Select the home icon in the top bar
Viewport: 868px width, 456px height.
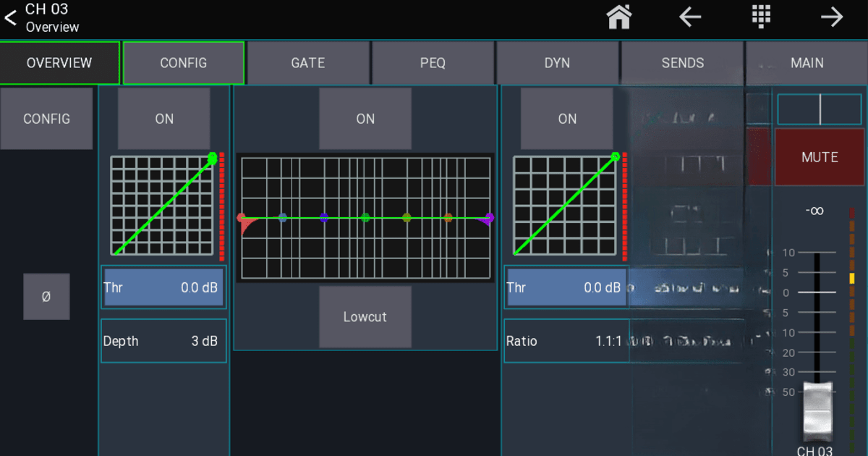[618, 17]
